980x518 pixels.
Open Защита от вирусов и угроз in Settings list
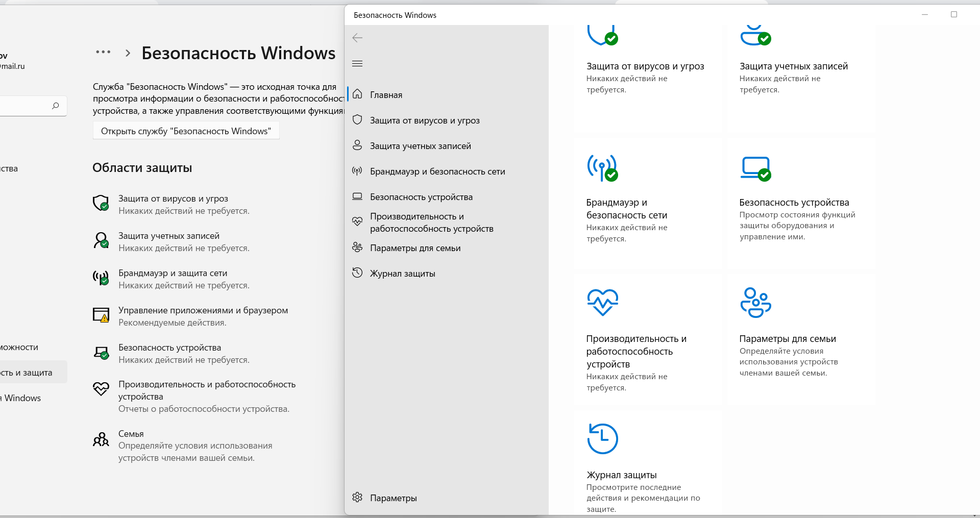point(173,199)
